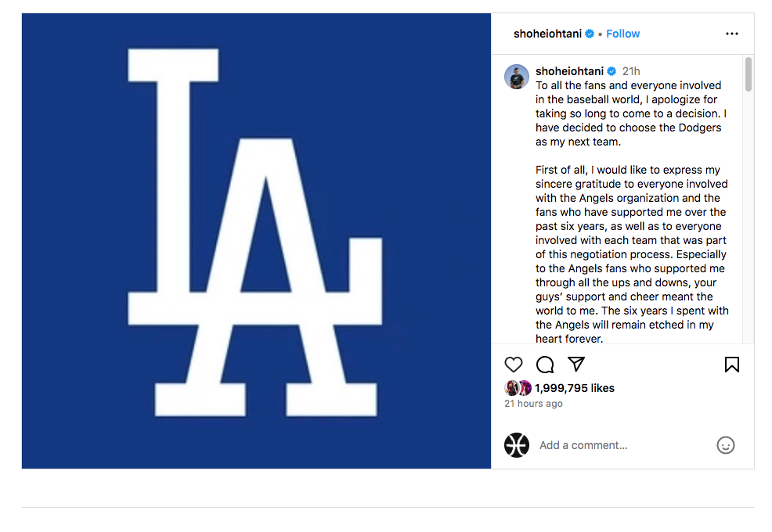Open the three-dot more options menu

(x=731, y=34)
